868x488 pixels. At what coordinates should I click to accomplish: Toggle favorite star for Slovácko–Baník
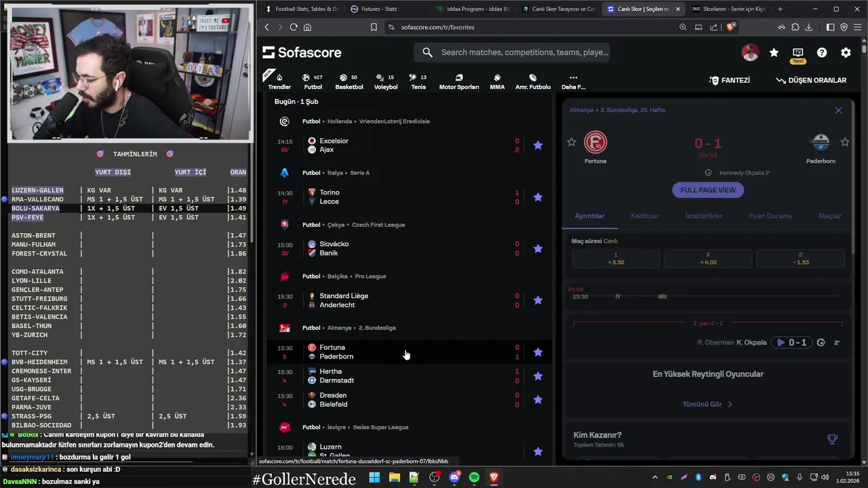pyautogui.click(x=538, y=249)
